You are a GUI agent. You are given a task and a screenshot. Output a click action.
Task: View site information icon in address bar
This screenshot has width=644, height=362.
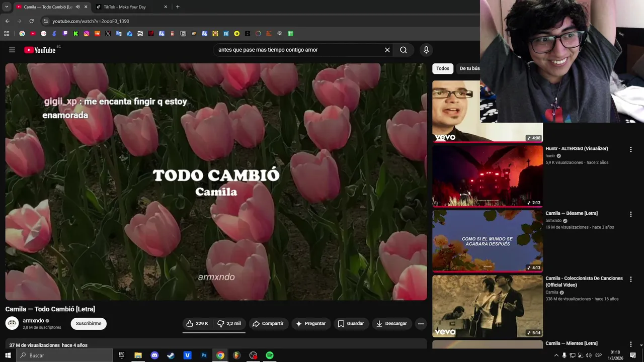point(46,21)
